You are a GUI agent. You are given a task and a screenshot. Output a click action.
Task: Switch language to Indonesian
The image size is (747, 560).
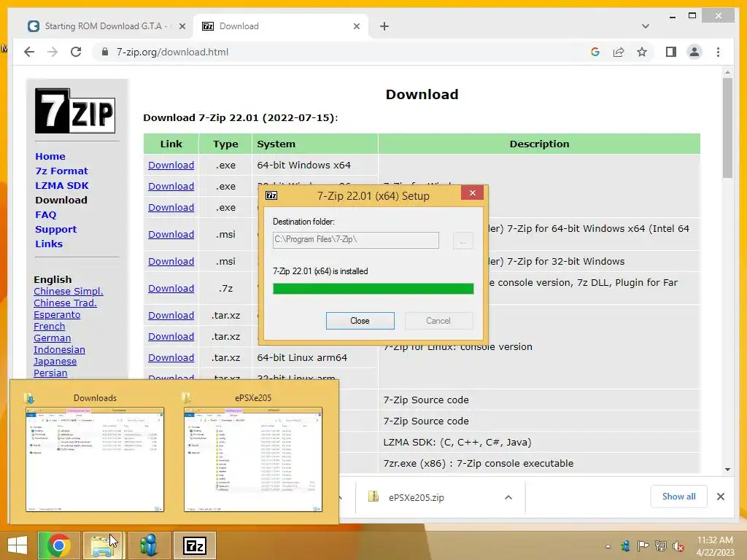pyautogui.click(x=59, y=349)
